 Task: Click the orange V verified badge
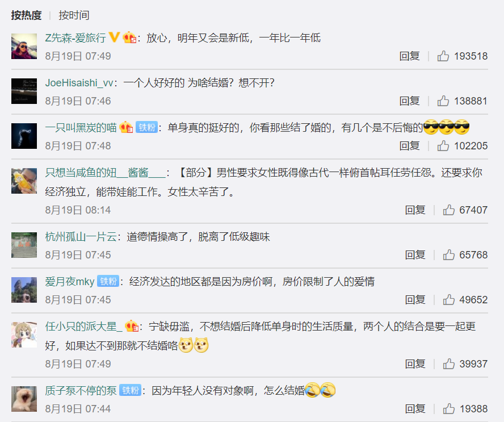114,37
